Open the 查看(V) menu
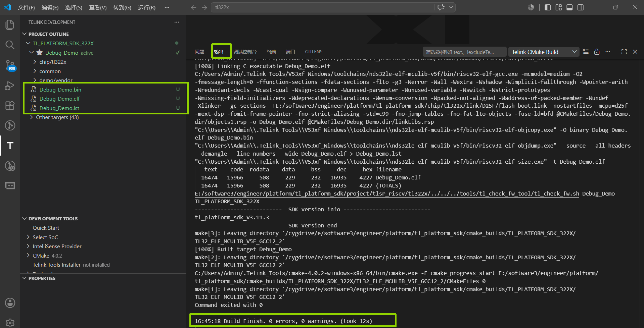 tap(98, 7)
